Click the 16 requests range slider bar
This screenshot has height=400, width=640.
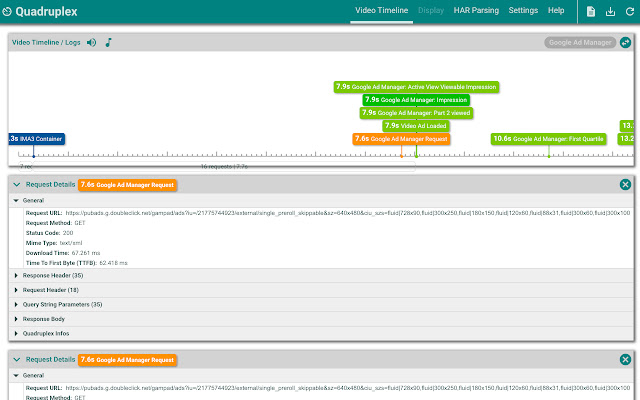pyautogui.click(x=224, y=167)
